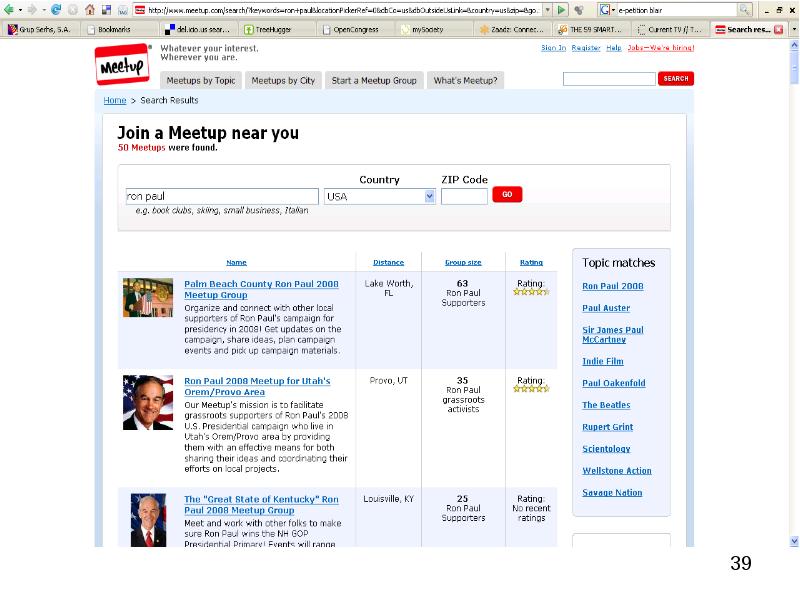Screen dimensions: 800x600
Task: Open the Scientology topic match link
Action: [x=606, y=449]
